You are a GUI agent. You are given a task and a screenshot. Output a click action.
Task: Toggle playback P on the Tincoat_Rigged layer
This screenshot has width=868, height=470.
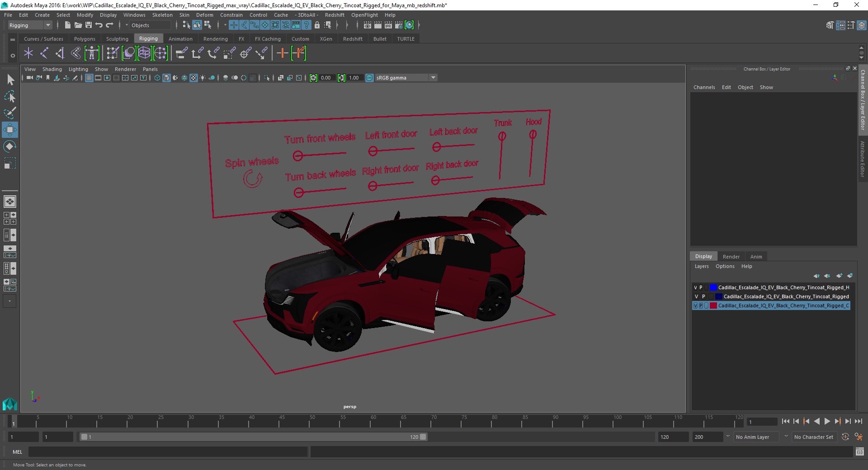pos(703,296)
